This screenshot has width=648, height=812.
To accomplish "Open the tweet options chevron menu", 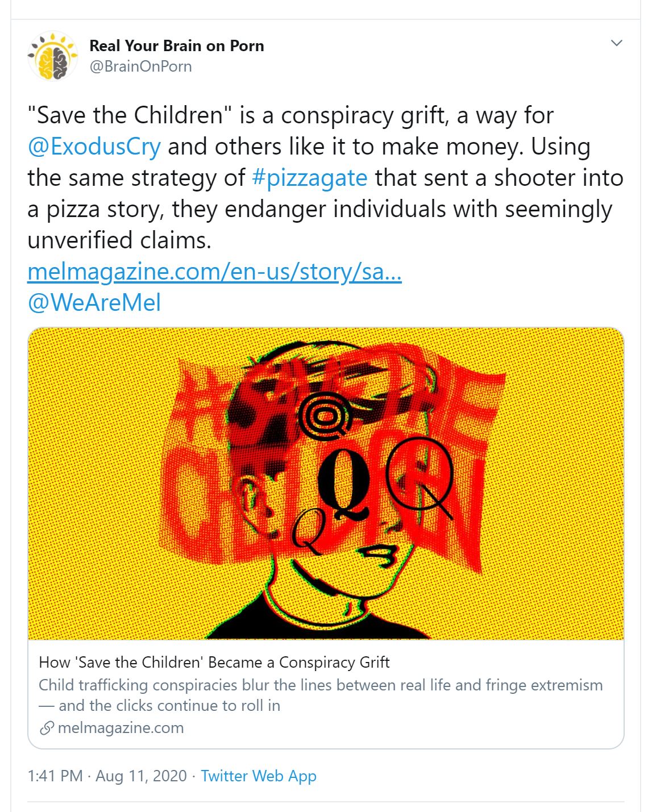I will click(x=616, y=43).
